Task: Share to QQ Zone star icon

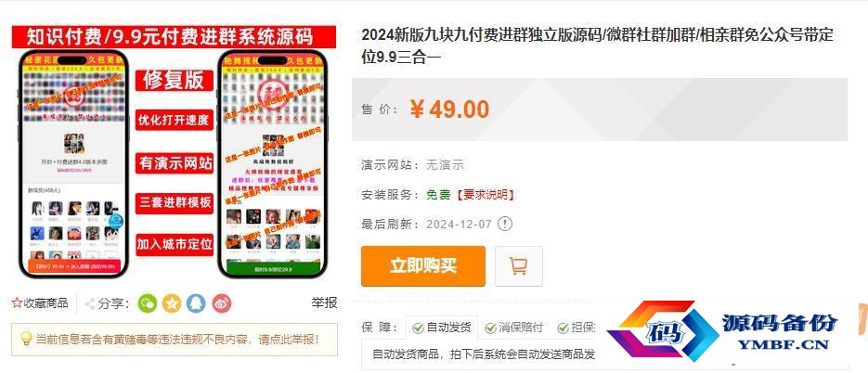Action: click(172, 303)
